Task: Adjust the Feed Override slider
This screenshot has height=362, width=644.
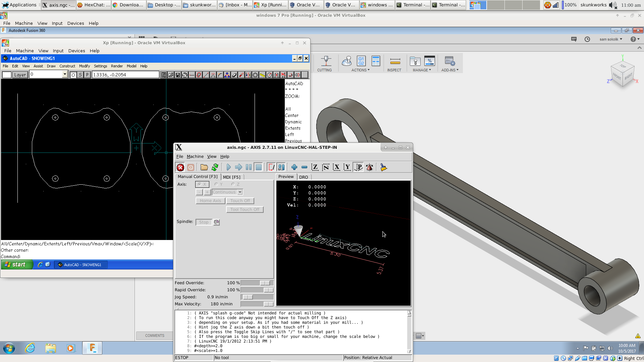Action: tap(257, 283)
